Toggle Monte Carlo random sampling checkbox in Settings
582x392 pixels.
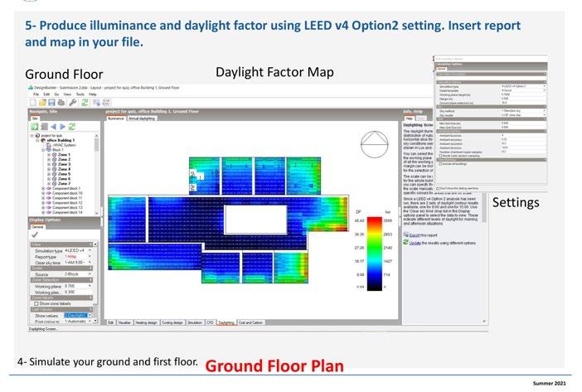(440, 156)
